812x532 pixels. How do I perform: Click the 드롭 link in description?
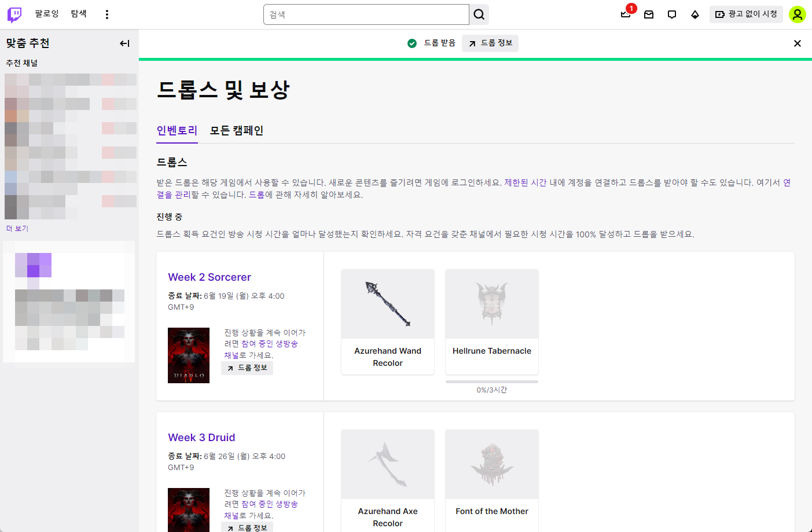(257, 195)
